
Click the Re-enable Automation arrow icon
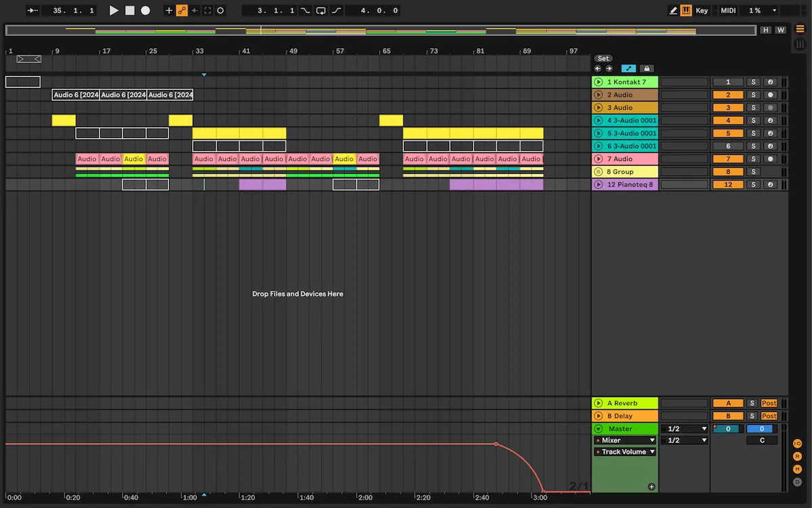pyautogui.click(x=195, y=11)
